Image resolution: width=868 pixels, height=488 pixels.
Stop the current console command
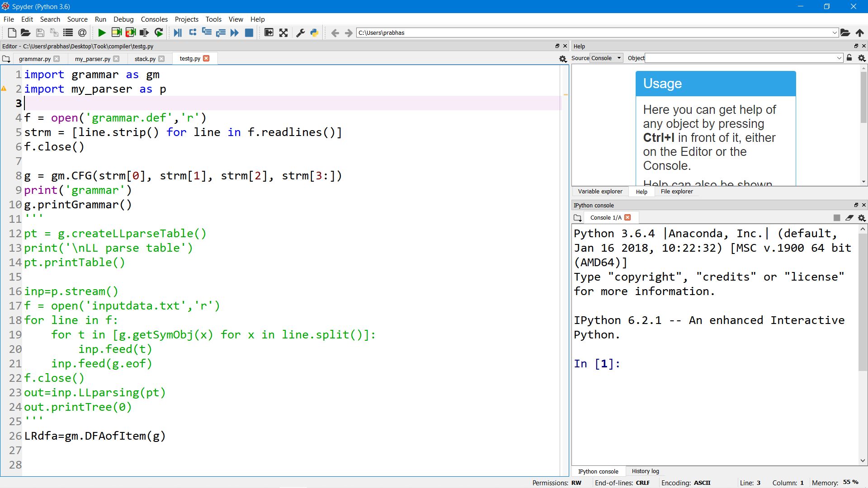point(837,218)
